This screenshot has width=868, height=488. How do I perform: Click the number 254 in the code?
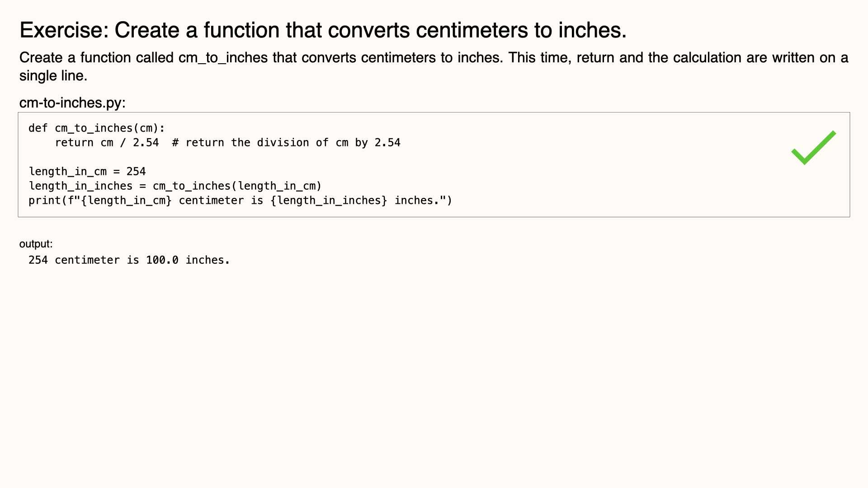tap(136, 172)
